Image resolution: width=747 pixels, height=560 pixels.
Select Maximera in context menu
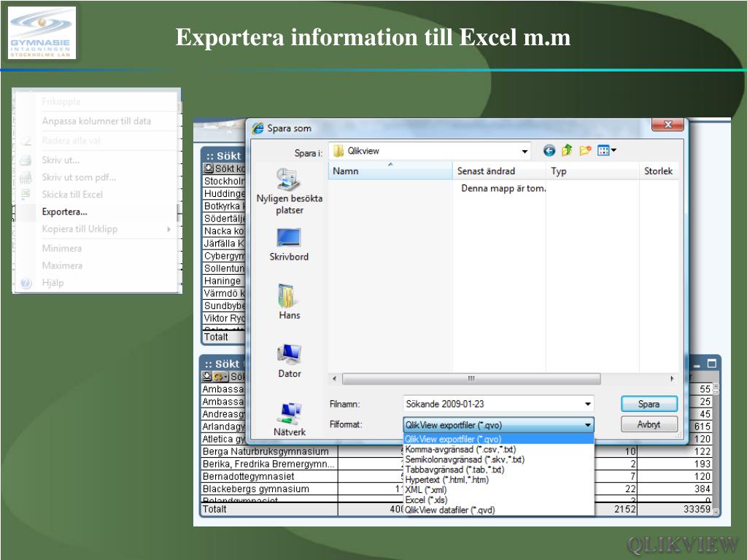(62, 265)
